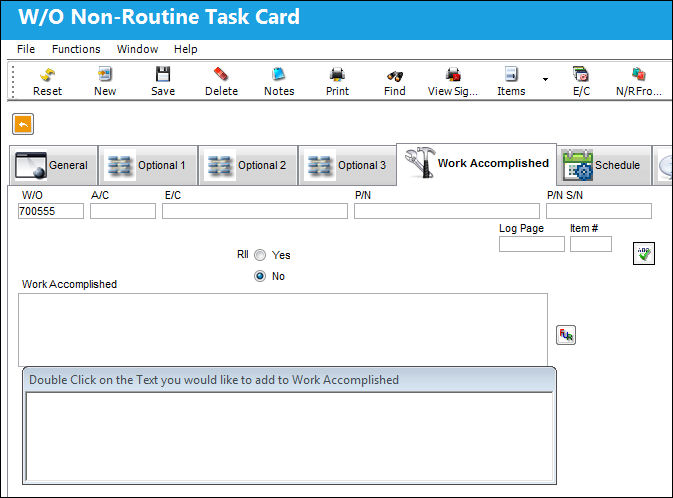This screenshot has height=498, width=673.
Task: Switch to the Schedule tab
Action: (604, 165)
